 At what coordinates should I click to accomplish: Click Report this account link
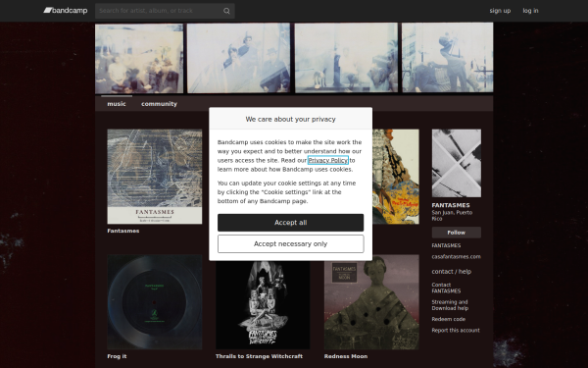[x=456, y=331]
